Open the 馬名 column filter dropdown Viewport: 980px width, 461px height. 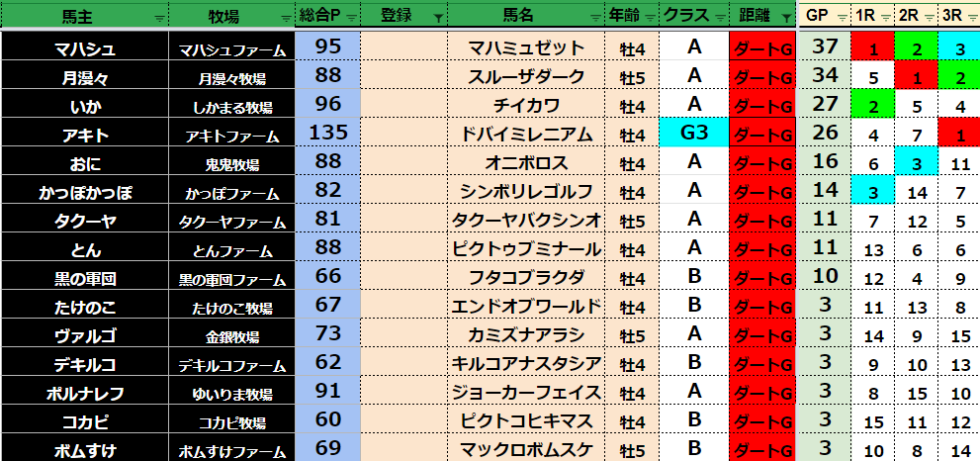[596, 18]
